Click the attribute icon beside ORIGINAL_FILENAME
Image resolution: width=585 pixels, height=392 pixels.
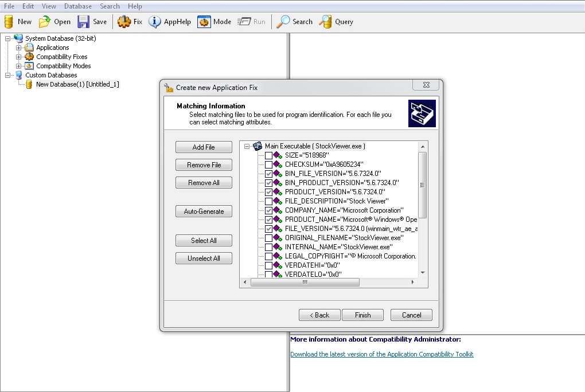(278, 238)
